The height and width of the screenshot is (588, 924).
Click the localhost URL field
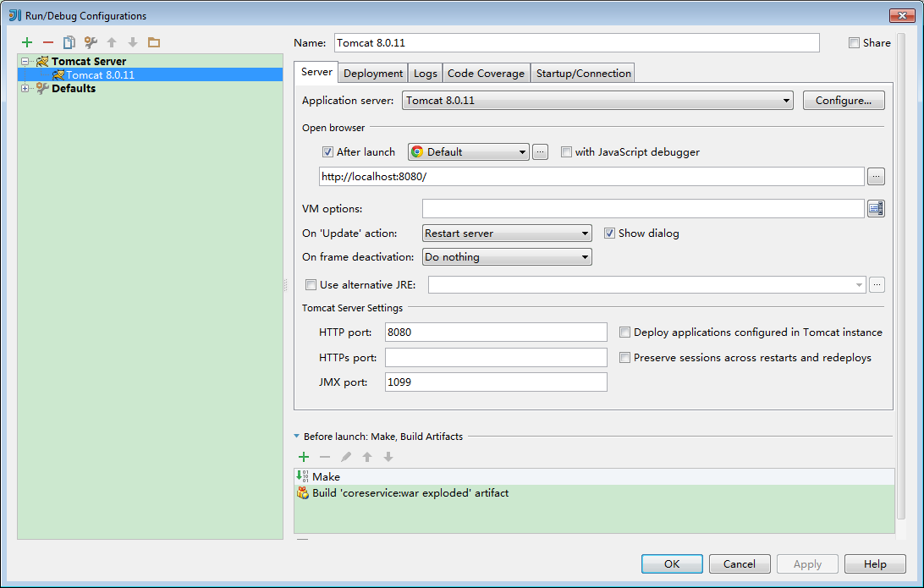[591, 176]
